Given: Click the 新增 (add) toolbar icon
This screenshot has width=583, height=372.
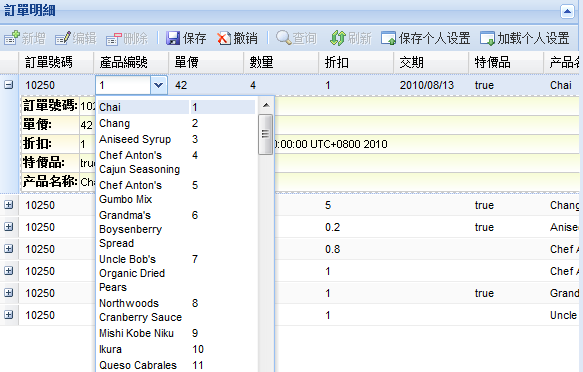Looking at the screenshot, I should (12, 38).
